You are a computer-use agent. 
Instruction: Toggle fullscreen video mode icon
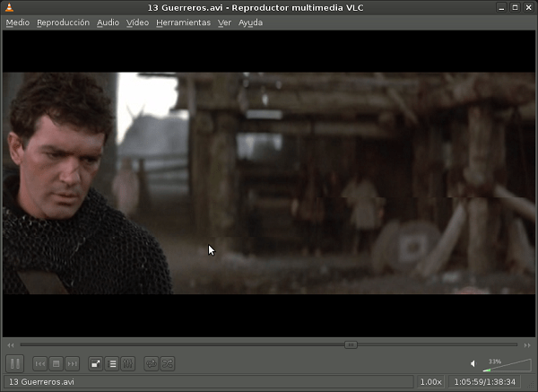click(x=96, y=364)
